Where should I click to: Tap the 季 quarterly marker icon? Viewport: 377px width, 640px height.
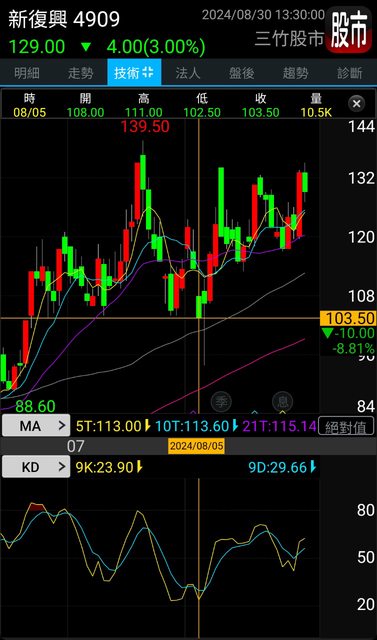(x=221, y=402)
